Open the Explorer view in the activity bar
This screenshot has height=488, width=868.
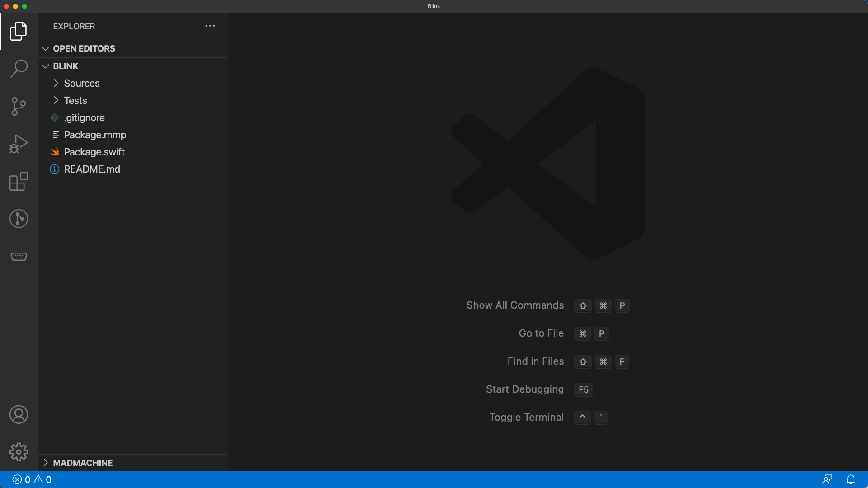point(19,31)
